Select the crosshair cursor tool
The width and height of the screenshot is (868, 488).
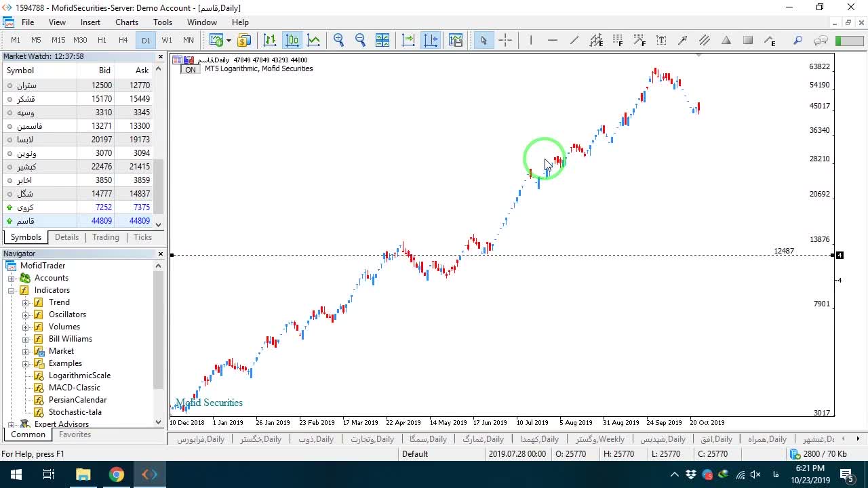point(505,41)
